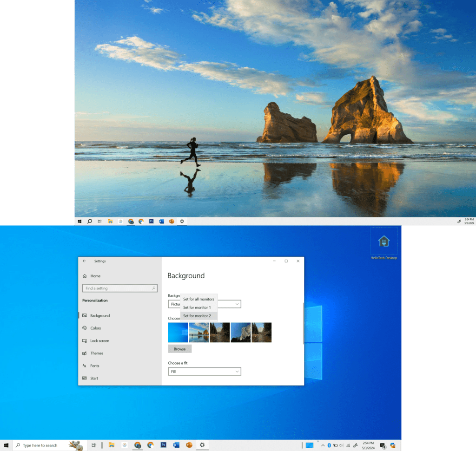Open the Action Center notifications icon
The image size is (476, 451).
coord(383,445)
